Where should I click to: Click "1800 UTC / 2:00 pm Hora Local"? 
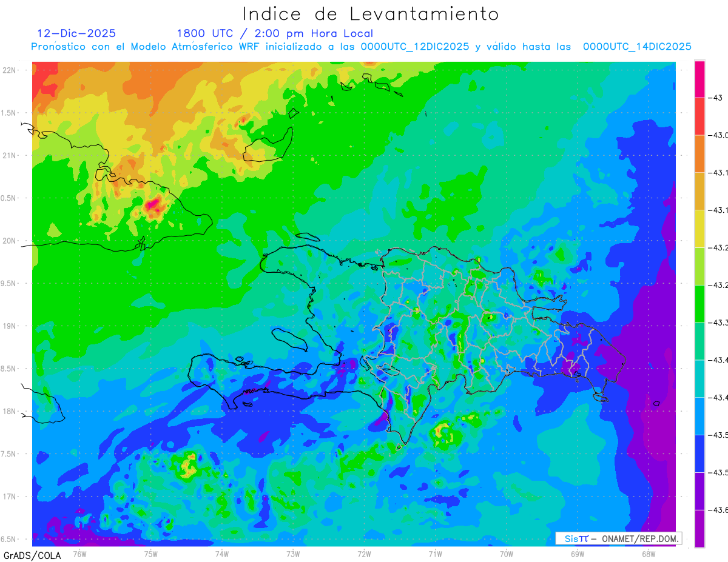275,34
